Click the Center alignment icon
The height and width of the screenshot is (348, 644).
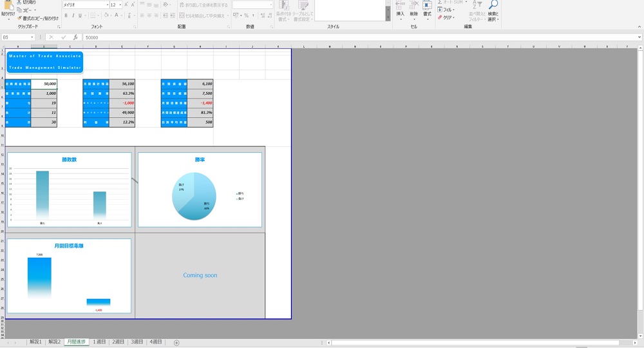[x=149, y=15]
